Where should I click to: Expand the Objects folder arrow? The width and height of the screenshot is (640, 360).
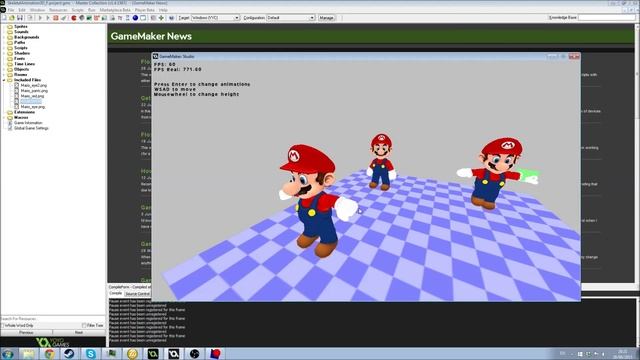tap(4, 69)
